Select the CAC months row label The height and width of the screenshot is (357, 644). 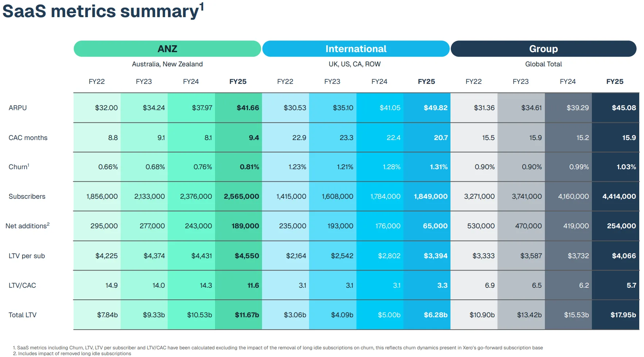(28, 138)
